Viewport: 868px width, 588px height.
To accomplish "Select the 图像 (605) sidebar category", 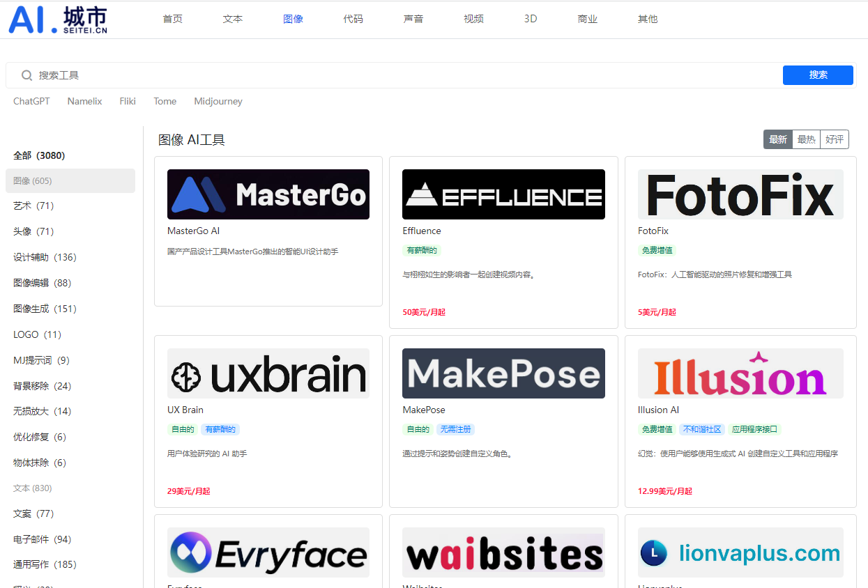I will point(70,180).
